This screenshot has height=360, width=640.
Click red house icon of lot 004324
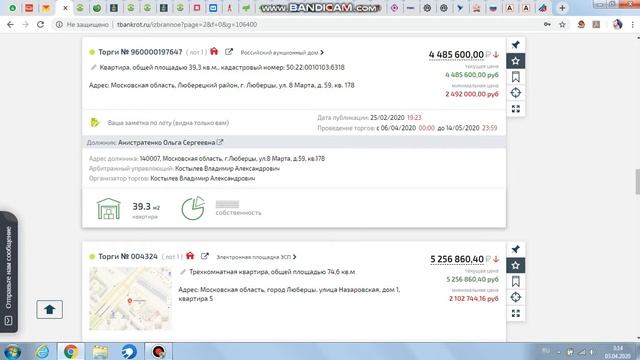pyautogui.click(x=190, y=256)
